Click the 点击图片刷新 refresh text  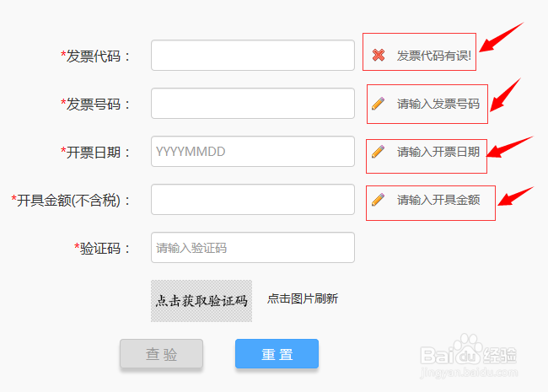(303, 298)
